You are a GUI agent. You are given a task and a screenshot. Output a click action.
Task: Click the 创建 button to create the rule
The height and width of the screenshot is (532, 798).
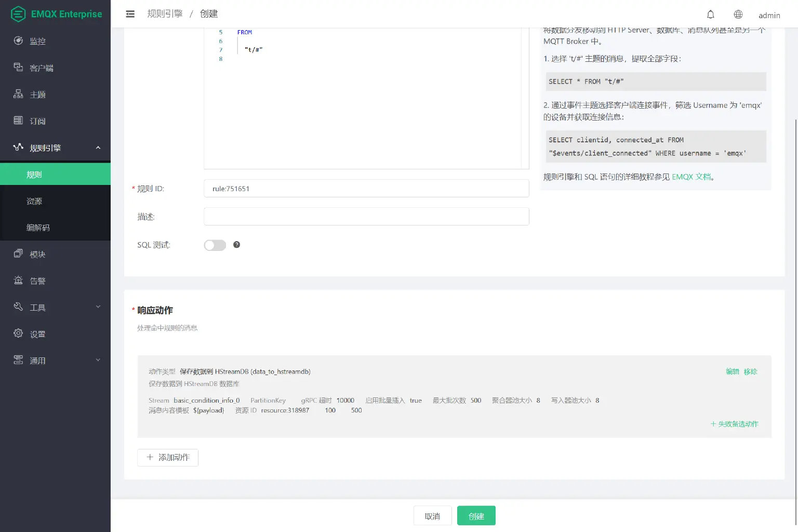(x=476, y=515)
